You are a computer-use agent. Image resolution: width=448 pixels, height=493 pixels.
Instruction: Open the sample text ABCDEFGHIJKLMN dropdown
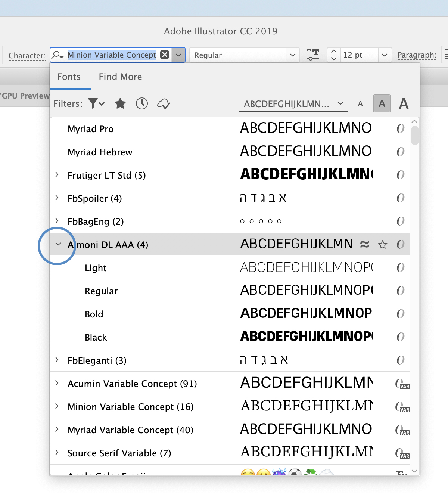tap(293, 104)
